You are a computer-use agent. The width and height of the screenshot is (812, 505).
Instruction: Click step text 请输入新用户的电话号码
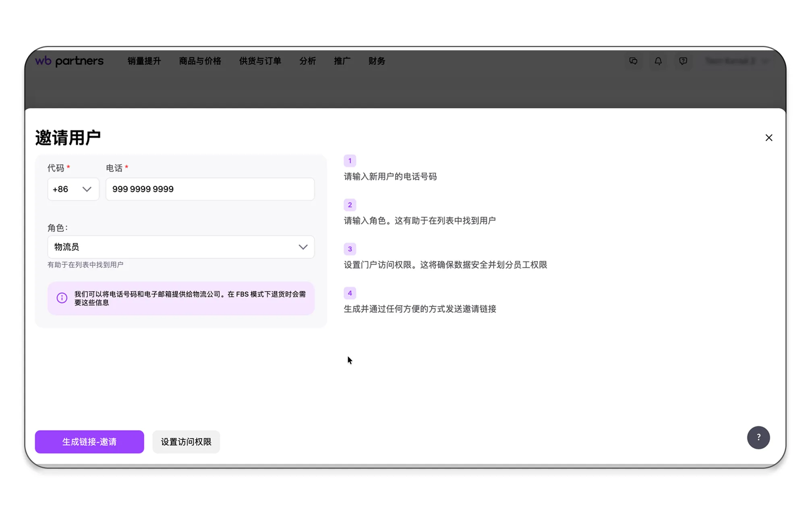pyautogui.click(x=390, y=176)
